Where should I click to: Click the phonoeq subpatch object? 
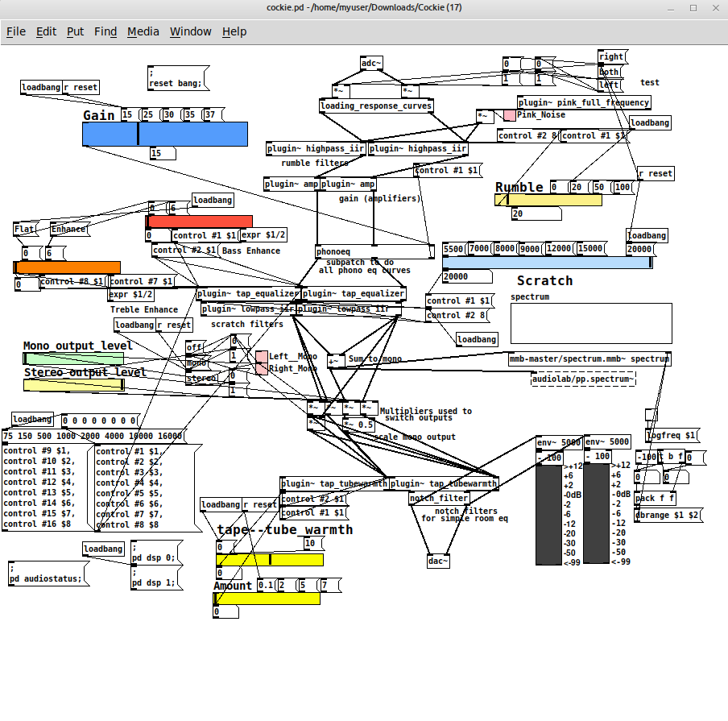pos(374,252)
